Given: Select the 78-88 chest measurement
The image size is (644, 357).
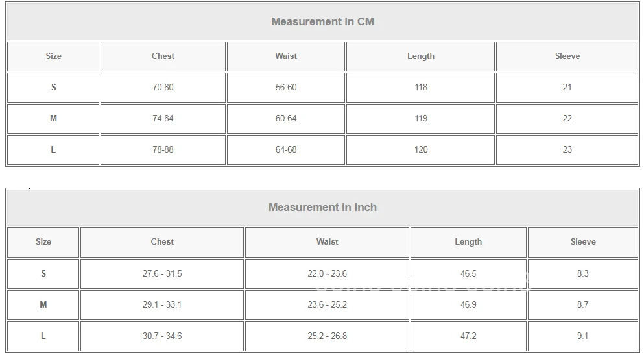Looking at the screenshot, I should (163, 150).
